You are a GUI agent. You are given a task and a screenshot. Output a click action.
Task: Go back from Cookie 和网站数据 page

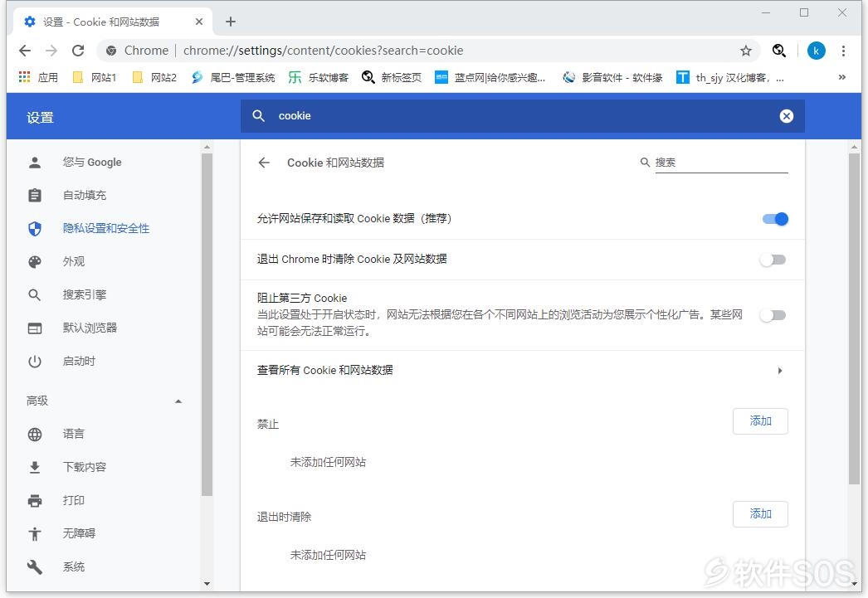(264, 163)
